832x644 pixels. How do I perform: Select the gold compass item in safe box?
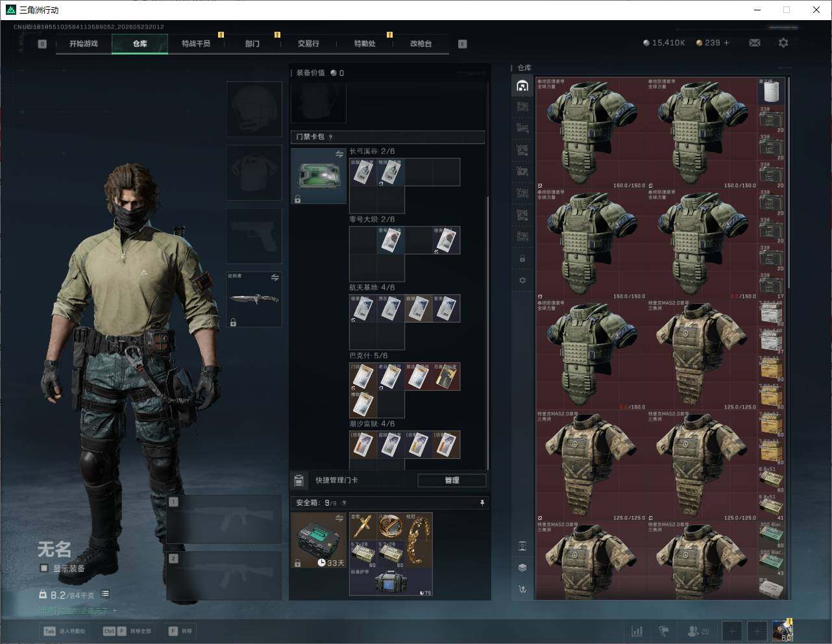[391, 526]
